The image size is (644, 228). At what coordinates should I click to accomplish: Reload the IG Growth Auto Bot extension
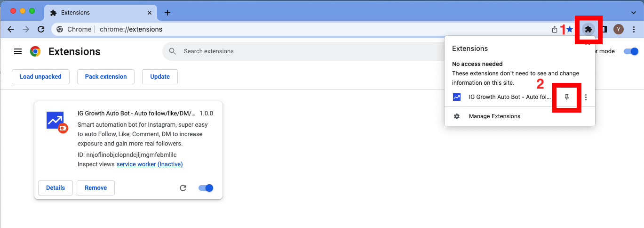point(183,188)
